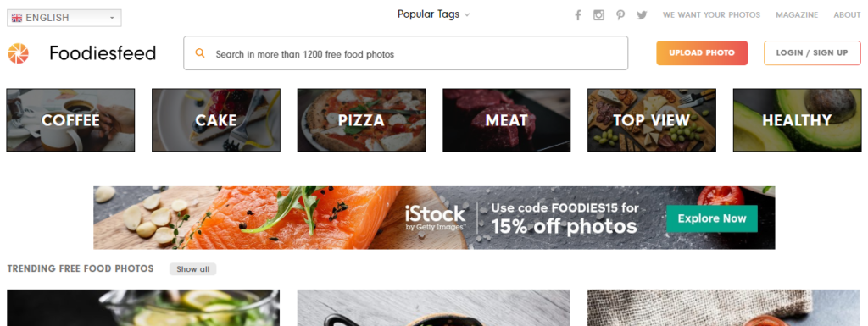This screenshot has height=326, width=868.
Task: Open the Healthy category tile
Action: pyautogui.click(x=797, y=120)
